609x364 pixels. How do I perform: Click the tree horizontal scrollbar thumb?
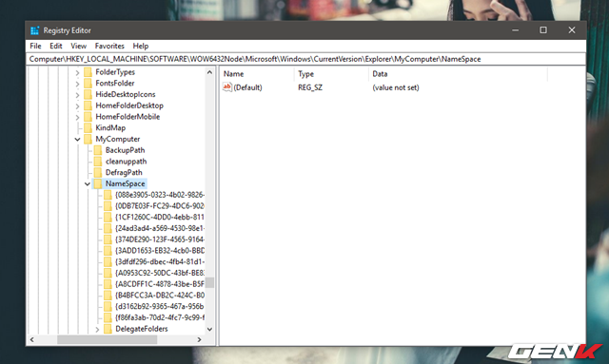coord(108,339)
